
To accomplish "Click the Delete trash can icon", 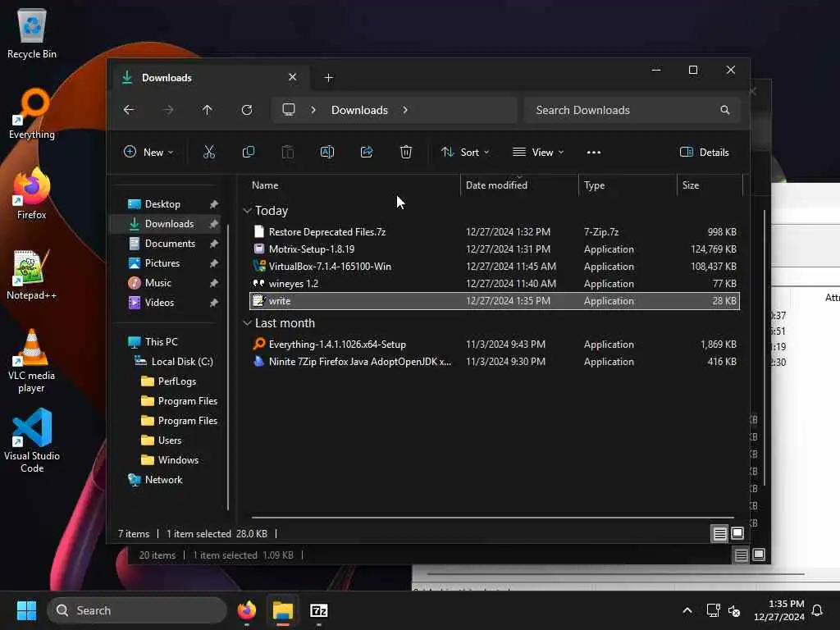I will coord(406,152).
